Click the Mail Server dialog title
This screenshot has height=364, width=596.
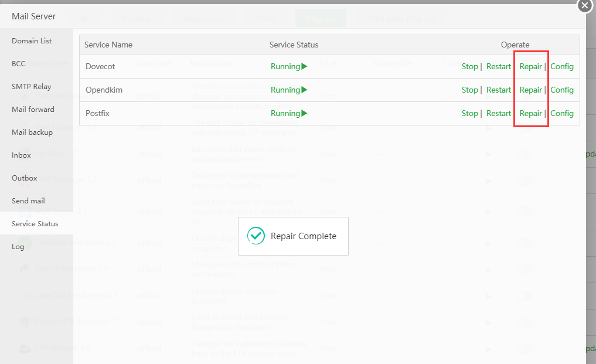tap(33, 16)
